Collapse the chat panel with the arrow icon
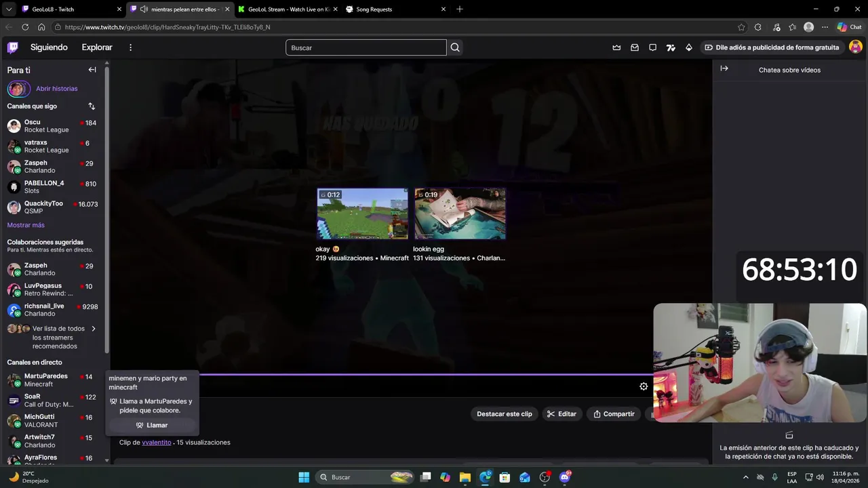The height and width of the screenshot is (488, 868). pyautogui.click(x=724, y=68)
